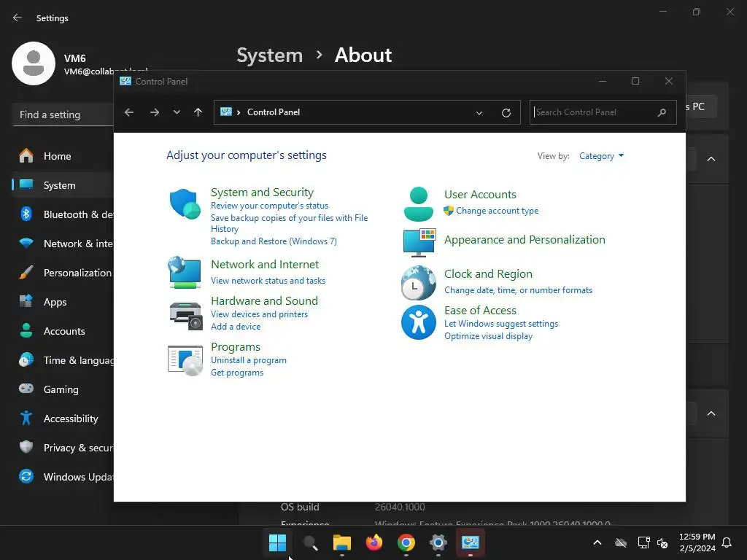
Task: Click the muted volume icon in tray
Action: pyautogui.click(x=662, y=542)
